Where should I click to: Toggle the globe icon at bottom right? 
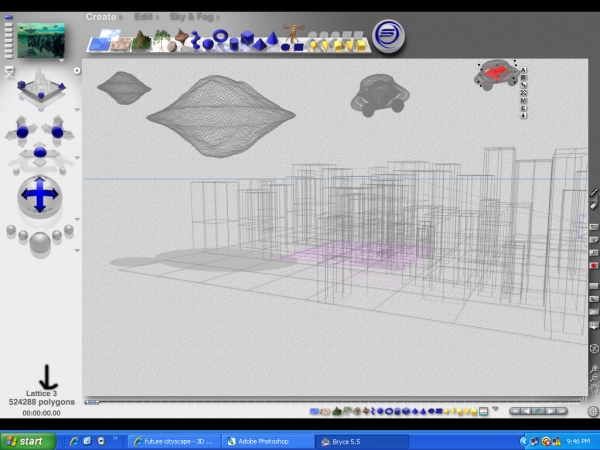pyautogui.click(x=593, y=412)
